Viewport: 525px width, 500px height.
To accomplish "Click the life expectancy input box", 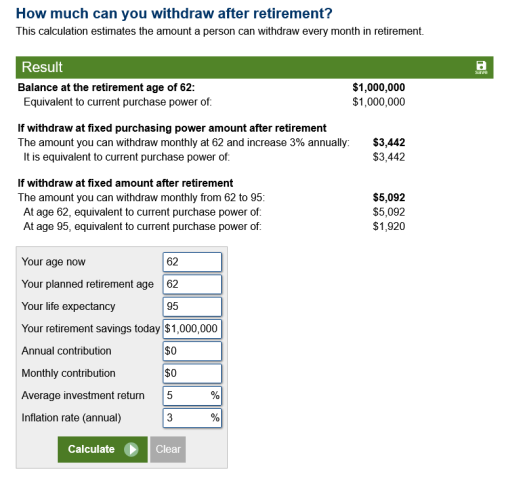I will pyautogui.click(x=192, y=306).
